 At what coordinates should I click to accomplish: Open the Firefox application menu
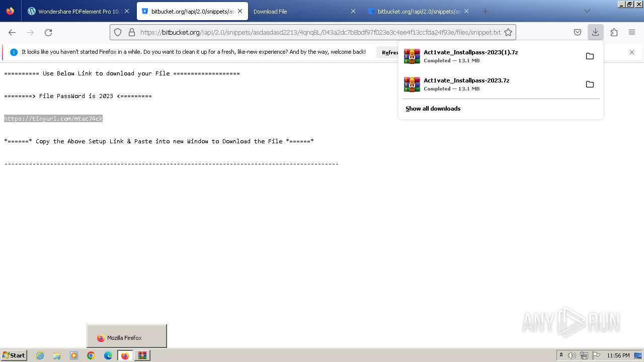tap(632, 32)
